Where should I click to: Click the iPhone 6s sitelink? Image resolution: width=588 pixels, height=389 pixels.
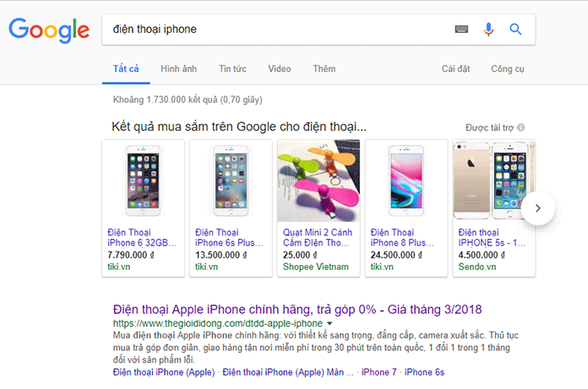(x=424, y=371)
